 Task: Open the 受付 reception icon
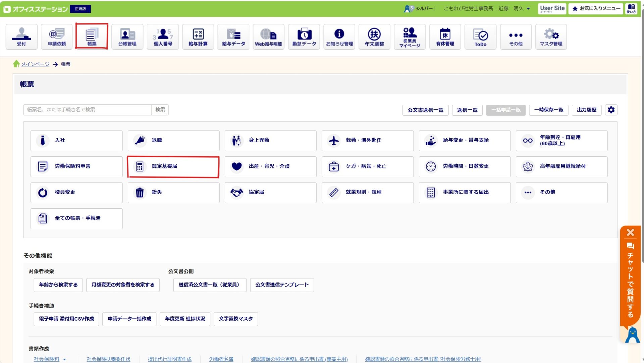[21, 37]
